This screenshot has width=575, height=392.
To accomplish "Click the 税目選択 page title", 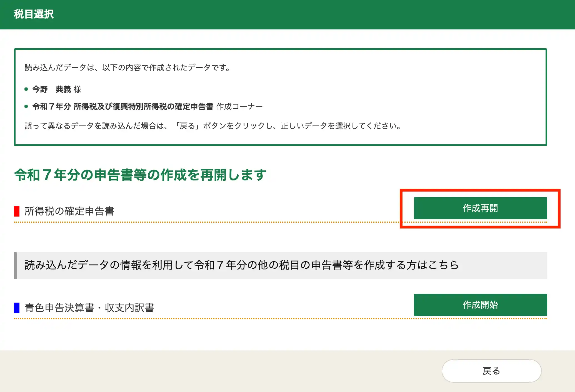I will click(x=34, y=14).
